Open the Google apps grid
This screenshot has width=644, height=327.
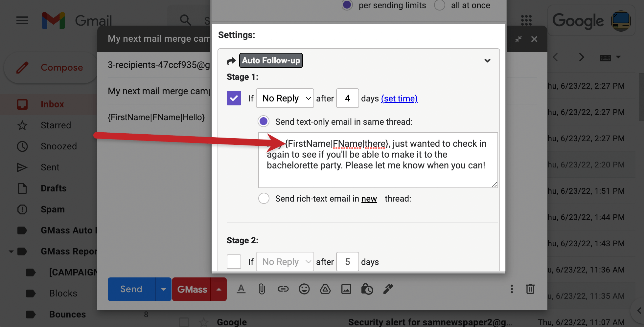coord(526,20)
